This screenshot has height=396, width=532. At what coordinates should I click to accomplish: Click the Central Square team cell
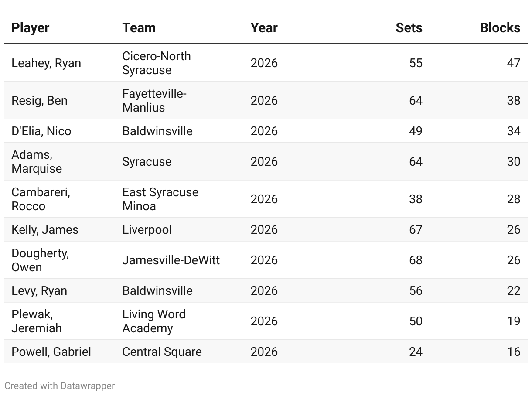point(162,352)
